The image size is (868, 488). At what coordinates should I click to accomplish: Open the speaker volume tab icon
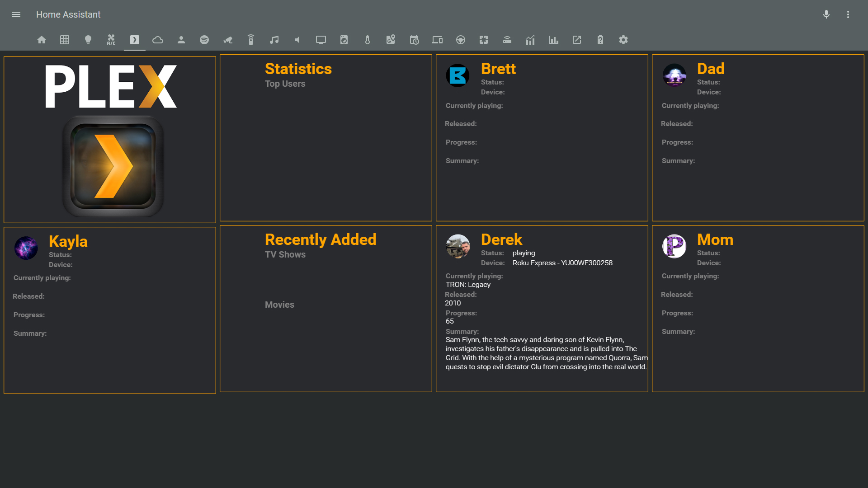(297, 40)
